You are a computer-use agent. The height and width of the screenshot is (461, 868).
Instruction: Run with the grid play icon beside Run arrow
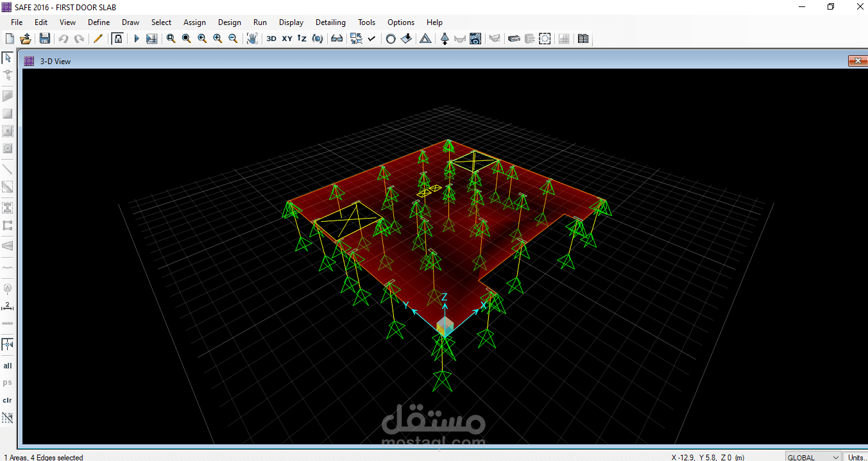(x=151, y=38)
